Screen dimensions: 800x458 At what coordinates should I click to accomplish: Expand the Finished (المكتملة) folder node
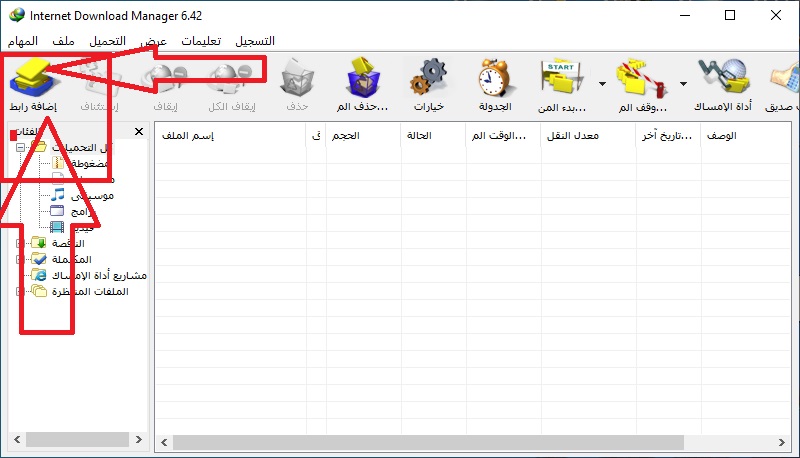(20, 259)
